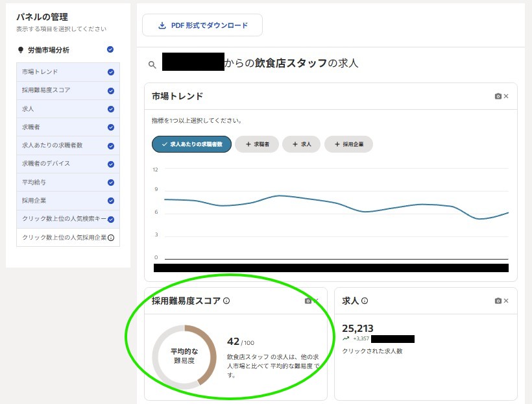Image resolution: width=532 pixels, height=404 pixels.
Task: Deselect 求人あたりの求職者数 metric chip
Action: point(191,144)
